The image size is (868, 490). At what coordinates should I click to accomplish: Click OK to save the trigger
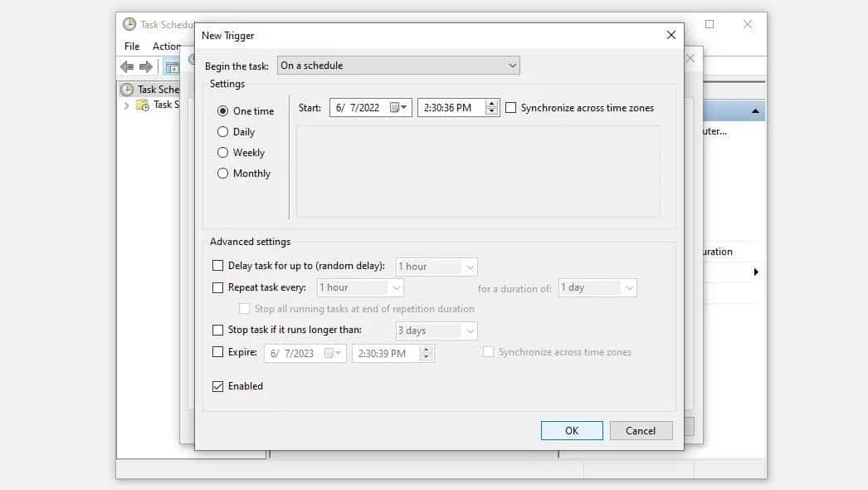tap(572, 431)
